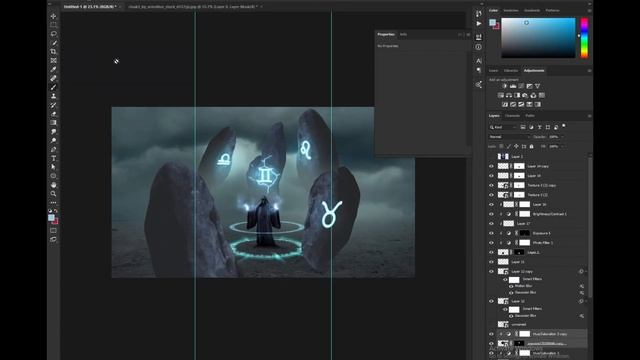This screenshot has height=360, width=640.
Task: Select the Pen tool
Action: [x=53, y=149]
